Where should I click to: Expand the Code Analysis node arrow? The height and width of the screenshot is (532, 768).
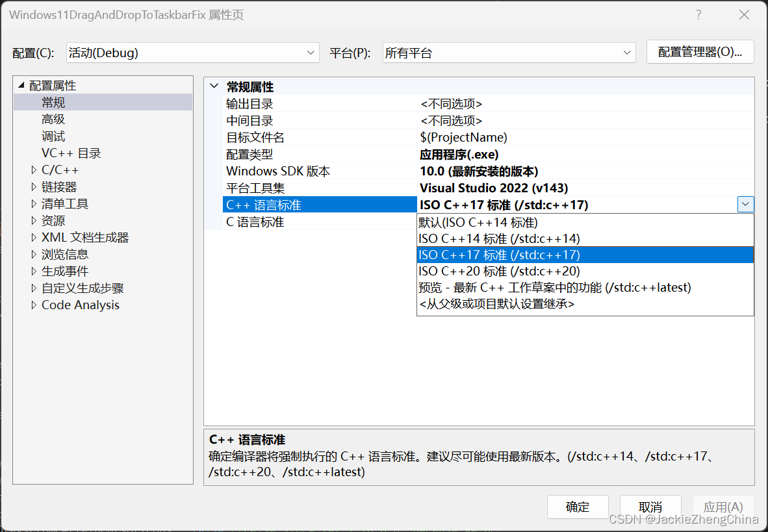tap(33, 305)
